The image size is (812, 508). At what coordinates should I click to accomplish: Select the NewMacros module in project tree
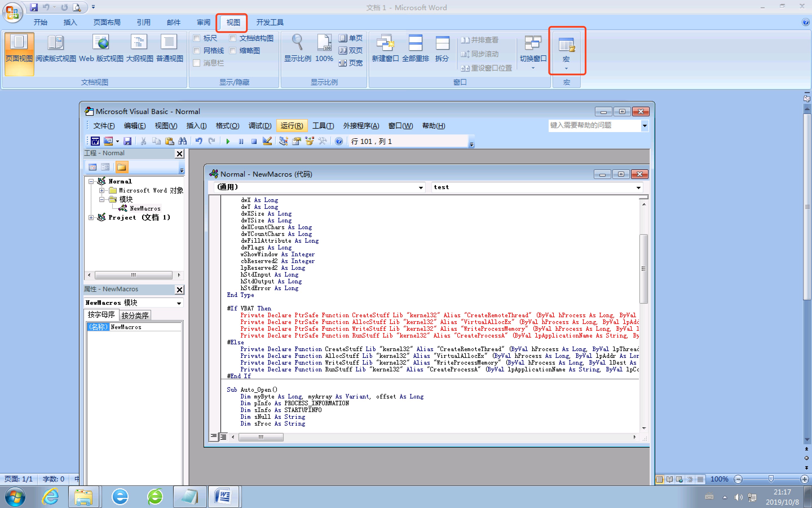(145, 209)
